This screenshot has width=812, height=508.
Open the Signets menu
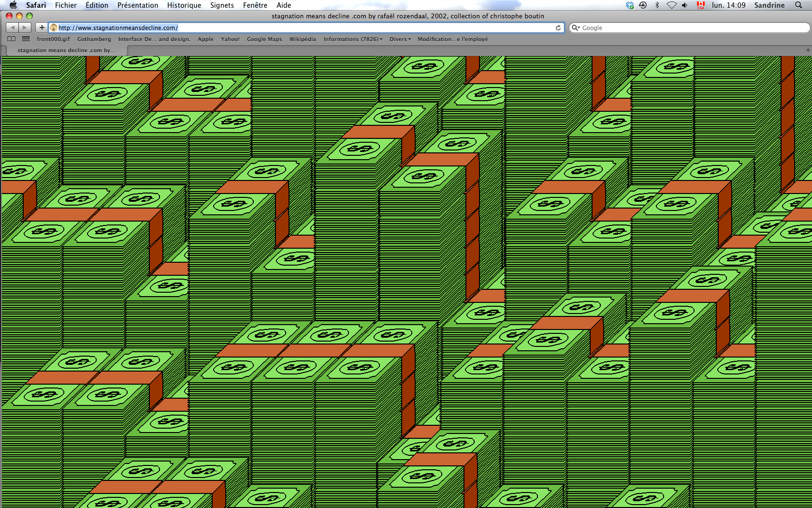click(x=222, y=5)
